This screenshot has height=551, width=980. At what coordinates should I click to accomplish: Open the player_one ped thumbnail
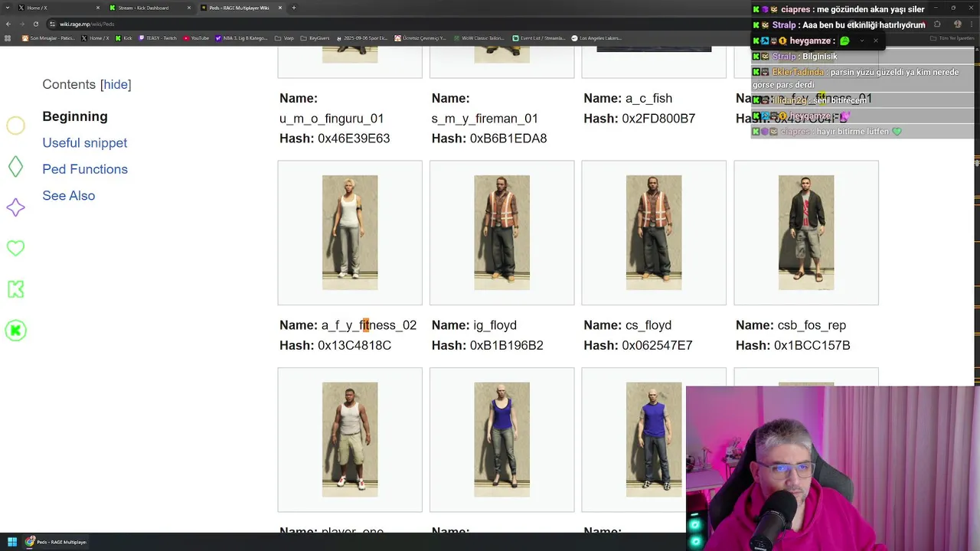coord(350,440)
